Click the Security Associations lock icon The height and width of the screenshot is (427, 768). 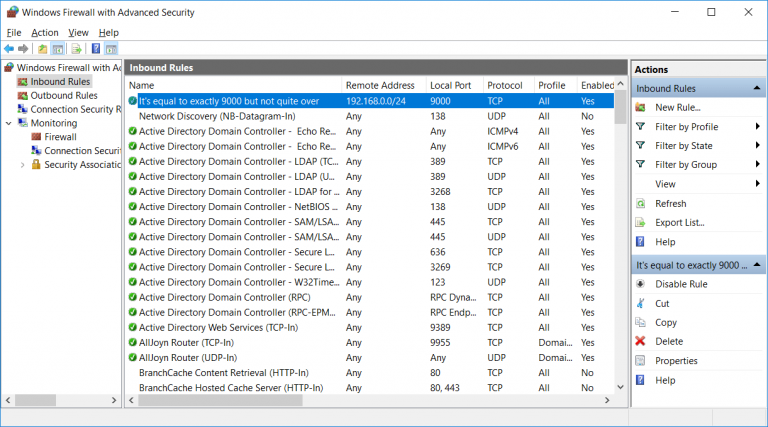tap(36, 165)
